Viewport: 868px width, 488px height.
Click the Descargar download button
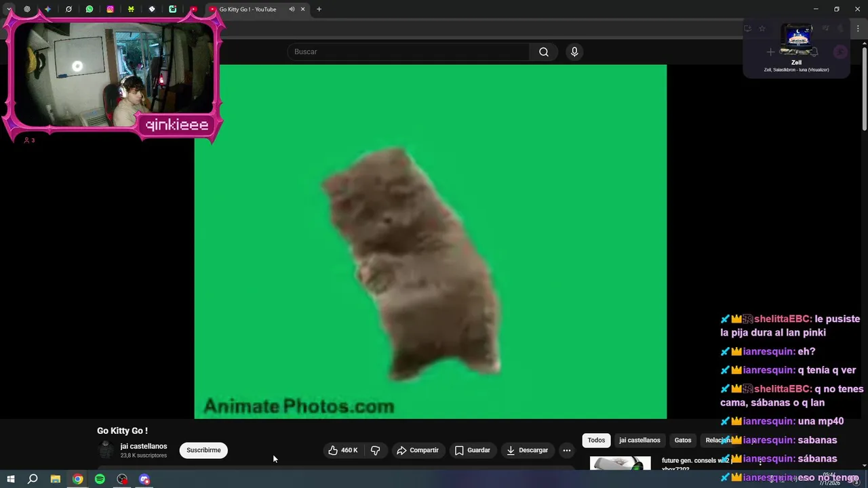pyautogui.click(x=528, y=450)
